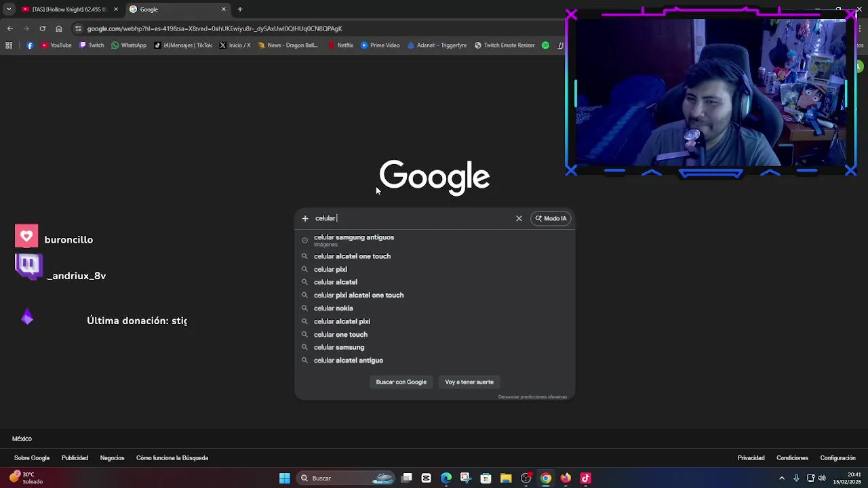The height and width of the screenshot is (488, 868).
Task: Clear the search box with the X
Action: (x=519, y=218)
